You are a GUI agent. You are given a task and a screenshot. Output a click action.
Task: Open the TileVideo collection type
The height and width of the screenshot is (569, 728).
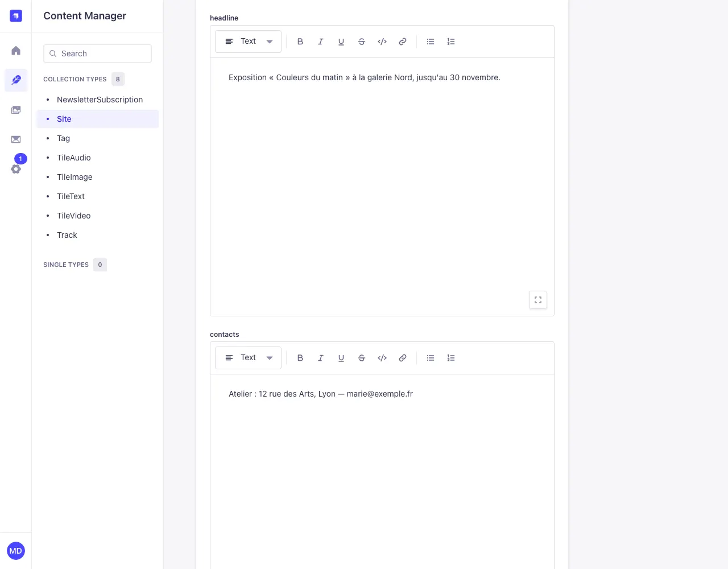98,216
